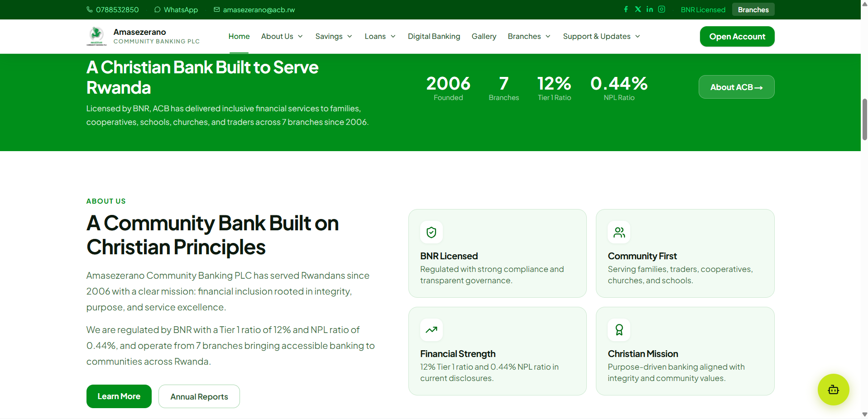Click the heading A Christian Bank Built to Serve Rwanda
This screenshot has height=419, width=868.
[x=202, y=77]
